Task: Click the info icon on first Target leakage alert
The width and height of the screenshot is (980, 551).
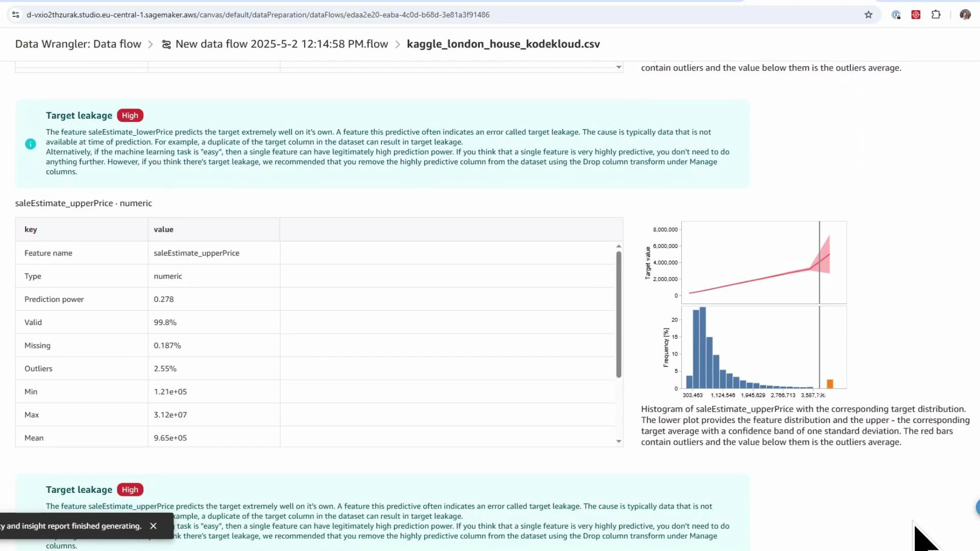Action: [x=31, y=144]
